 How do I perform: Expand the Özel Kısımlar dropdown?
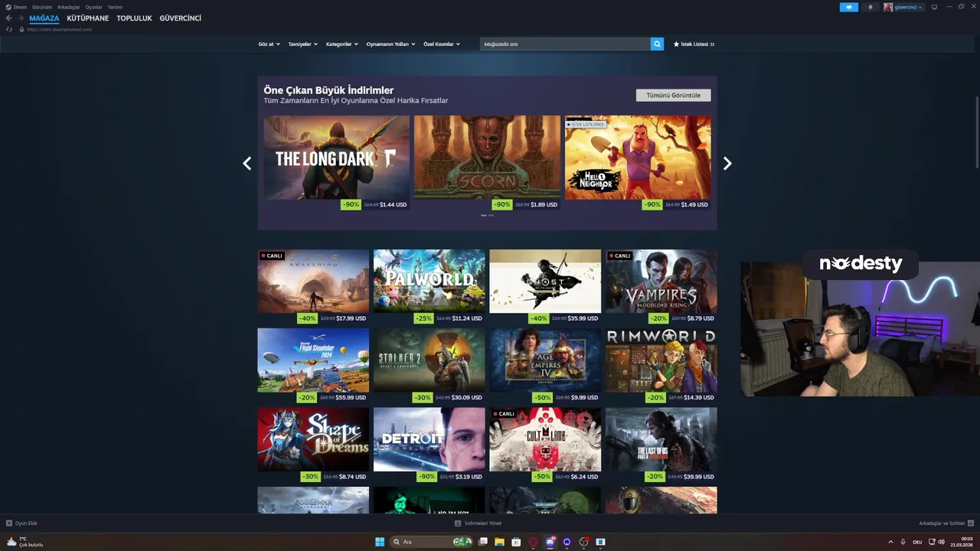click(x=442, y=44)
